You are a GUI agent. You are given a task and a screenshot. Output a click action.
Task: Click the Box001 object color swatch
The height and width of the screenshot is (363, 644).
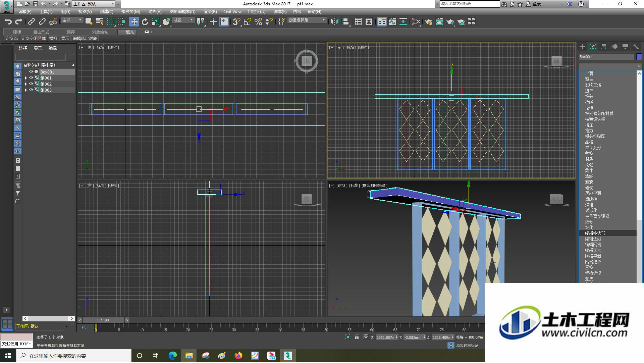pos(639,57)
